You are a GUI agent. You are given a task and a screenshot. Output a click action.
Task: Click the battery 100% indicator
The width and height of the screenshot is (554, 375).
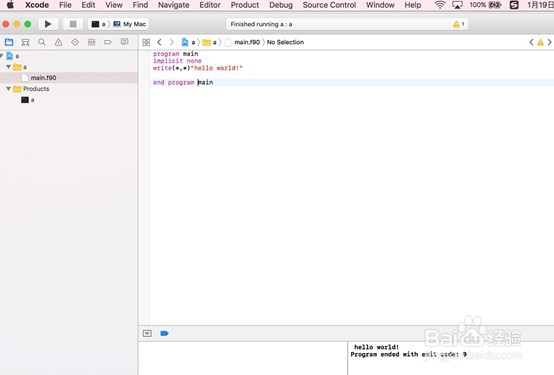pyautogui.click(x=485, y=5)
